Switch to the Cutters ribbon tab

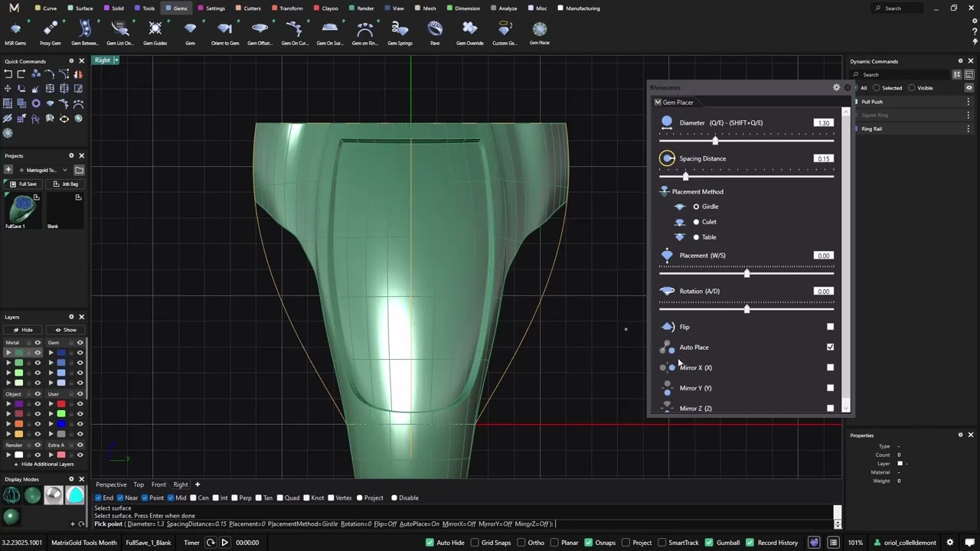[x=249, y=8]
